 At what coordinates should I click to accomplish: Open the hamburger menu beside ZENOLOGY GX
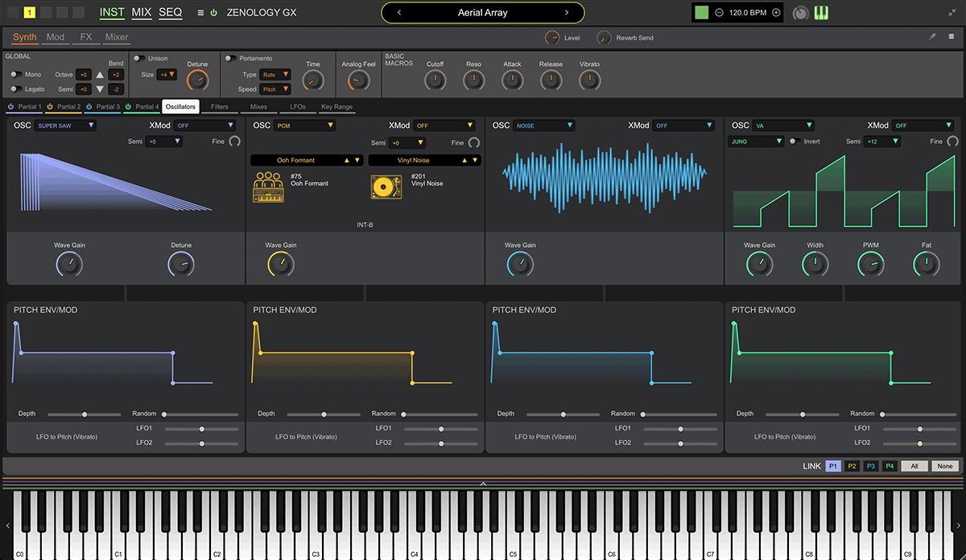coord(200,13)
